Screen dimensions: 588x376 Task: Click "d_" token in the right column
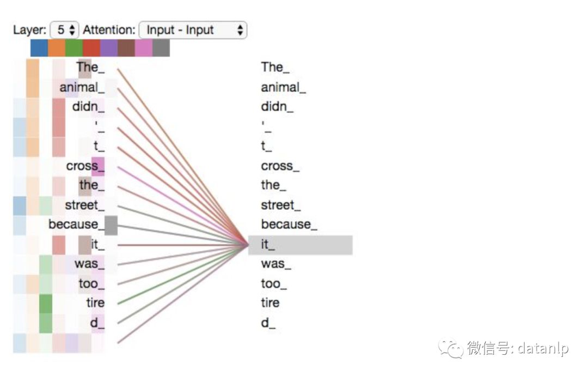268,323
